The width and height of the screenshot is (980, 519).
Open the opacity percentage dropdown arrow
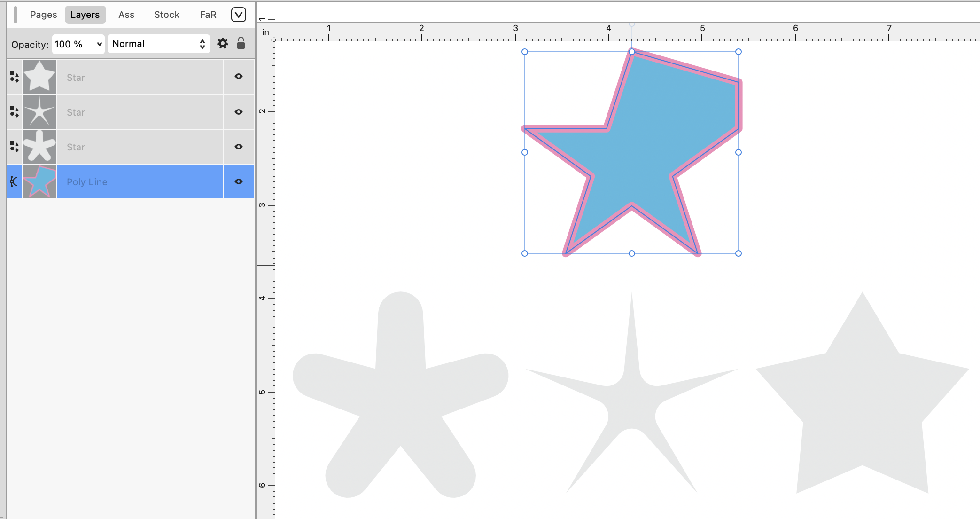(x=99, y=44)
